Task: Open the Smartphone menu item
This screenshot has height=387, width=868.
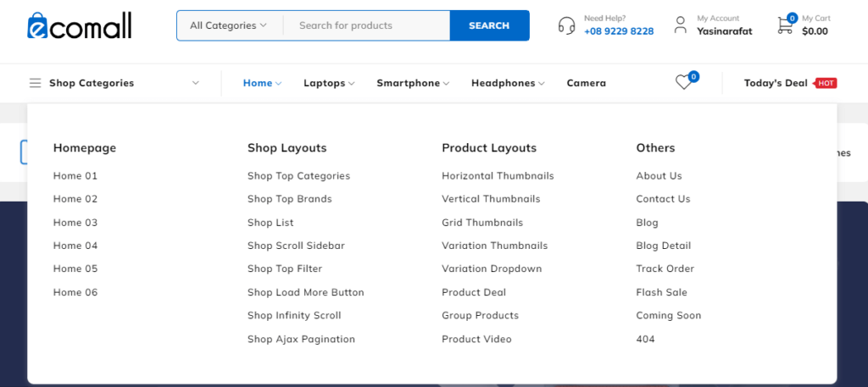Action: (x=413, y=83)
